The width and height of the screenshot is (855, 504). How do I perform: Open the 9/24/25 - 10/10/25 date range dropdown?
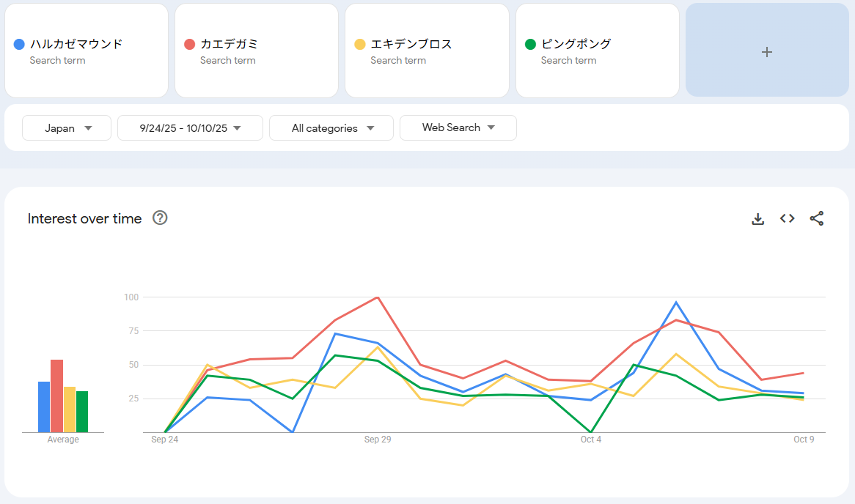point(190,128)
